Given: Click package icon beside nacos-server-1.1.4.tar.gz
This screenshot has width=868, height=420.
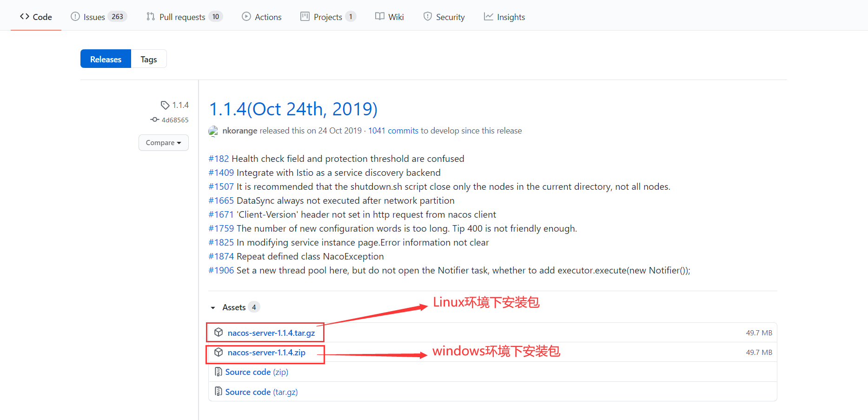Looking at the screenshot, I should (x=219, y=333).
